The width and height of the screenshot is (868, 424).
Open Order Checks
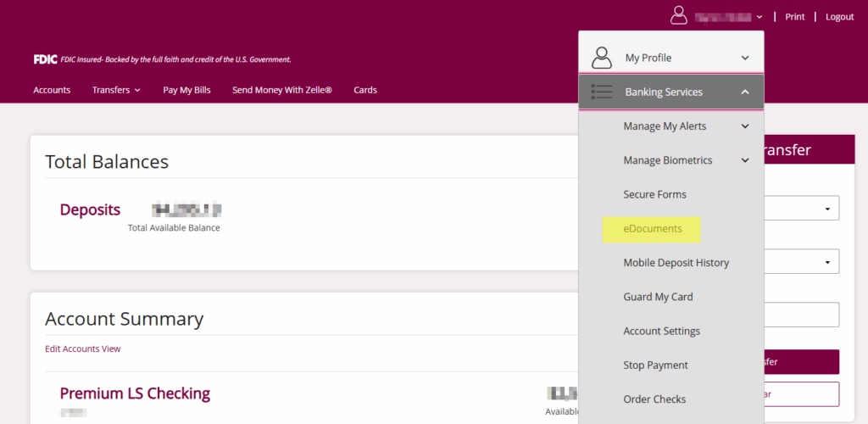tap(654, 399)
